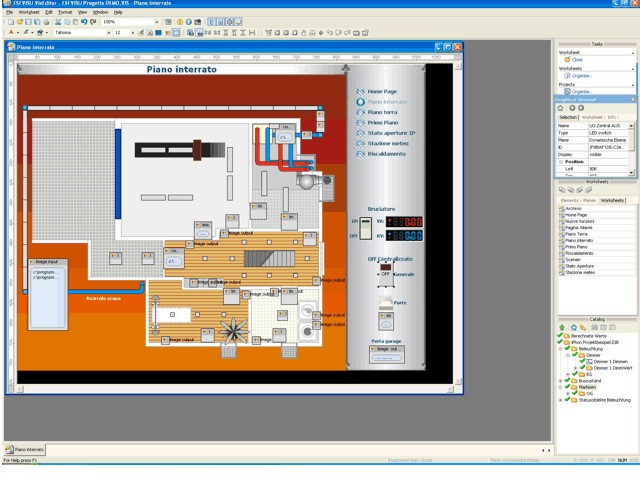The height and width of the screenshot is (480, 640).
Task: Click the blue home icon in Catalog
Action: tap(573, 327)
